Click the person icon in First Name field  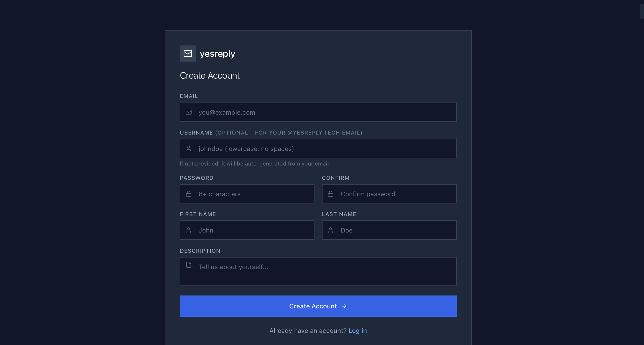[x=189, y=230]
